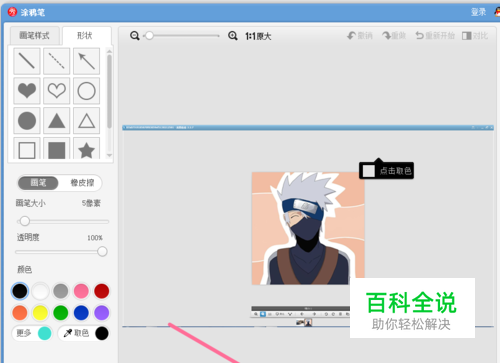Select the outlined triangle shape
The width and height of the screenshot is (500, 363).
pos(86,120)
